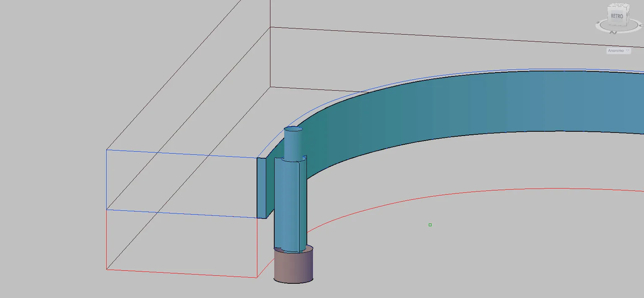Select the small green square point marker

click(430, 225)
